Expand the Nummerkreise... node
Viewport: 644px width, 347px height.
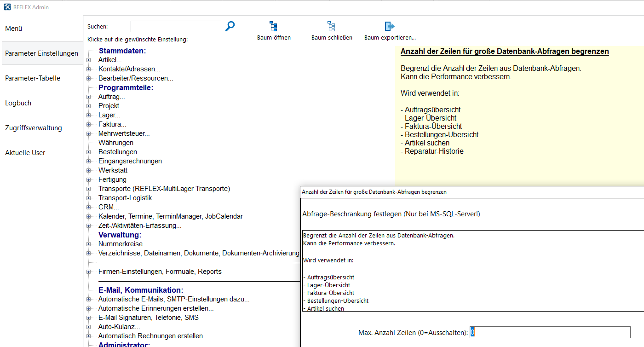click(x=88, y=244)
